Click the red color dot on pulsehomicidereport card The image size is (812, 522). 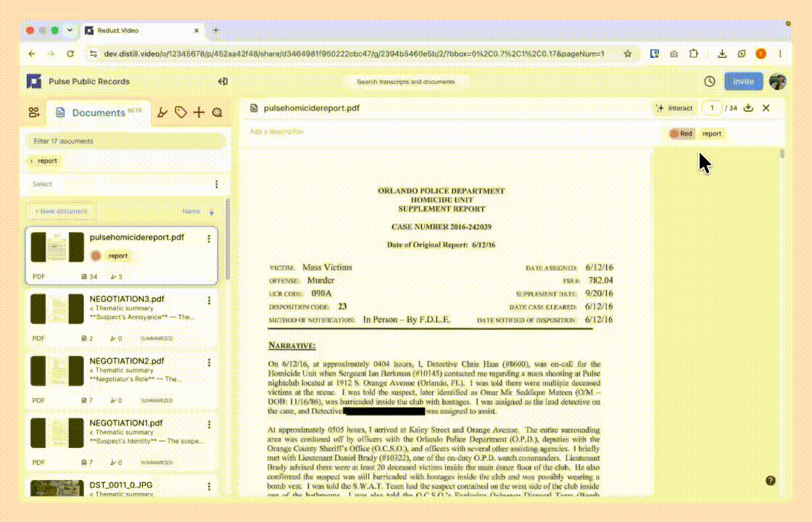point(96,255)
